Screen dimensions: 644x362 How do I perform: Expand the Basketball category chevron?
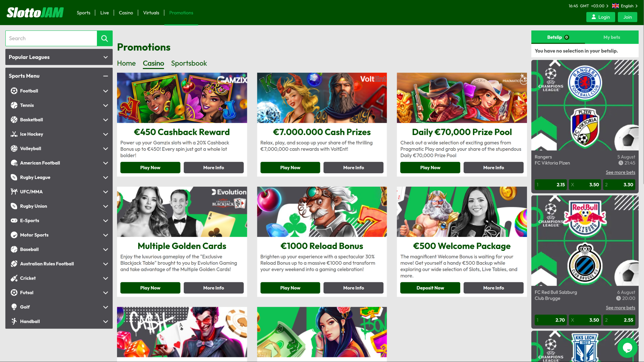(105, 120)
